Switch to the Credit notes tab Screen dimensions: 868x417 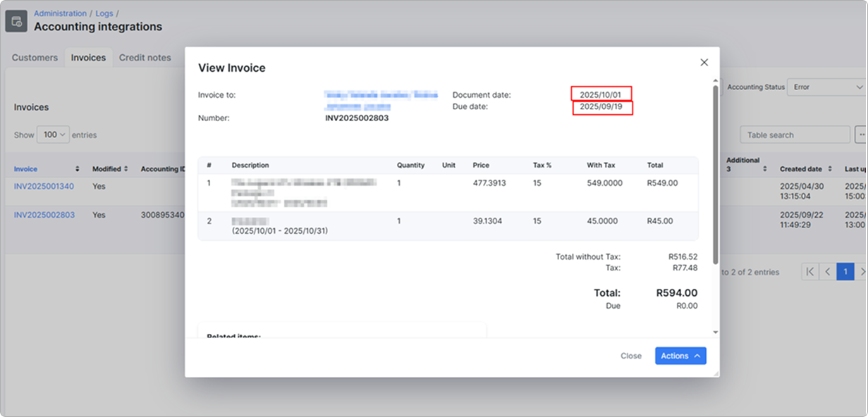[145, 58]
